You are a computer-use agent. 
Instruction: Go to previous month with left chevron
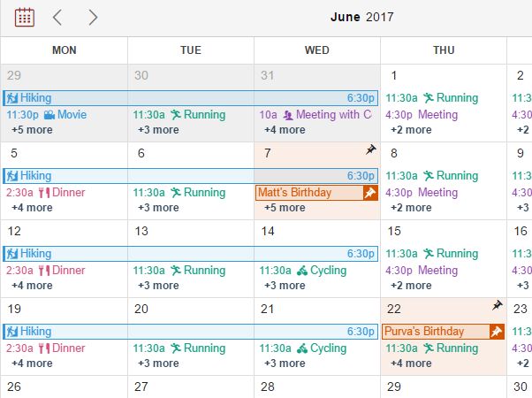[x=57, y=17]
